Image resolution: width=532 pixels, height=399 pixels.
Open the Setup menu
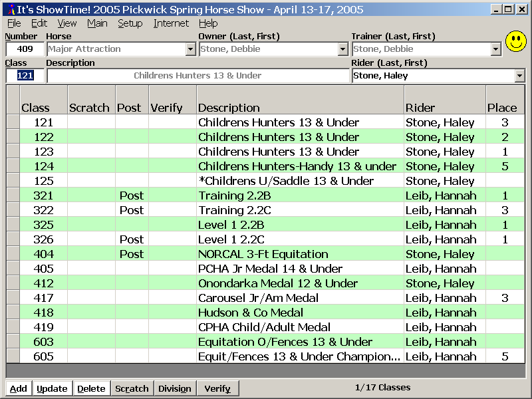(x=130, y=23)
